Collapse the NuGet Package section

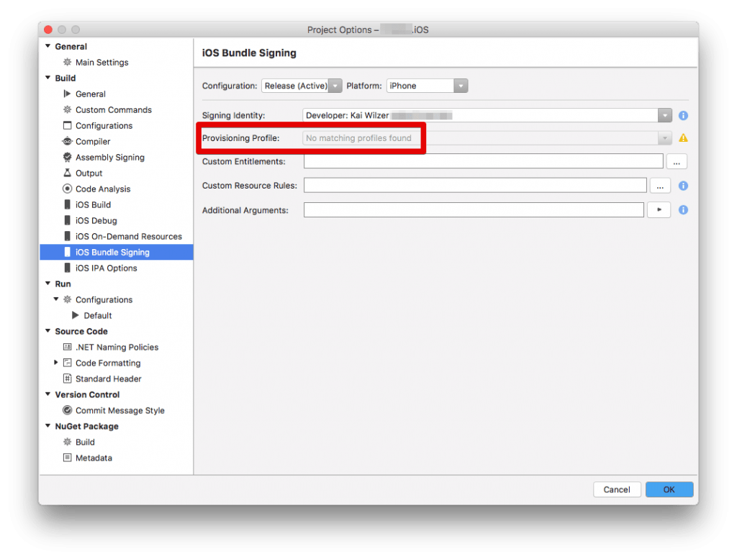48,426
